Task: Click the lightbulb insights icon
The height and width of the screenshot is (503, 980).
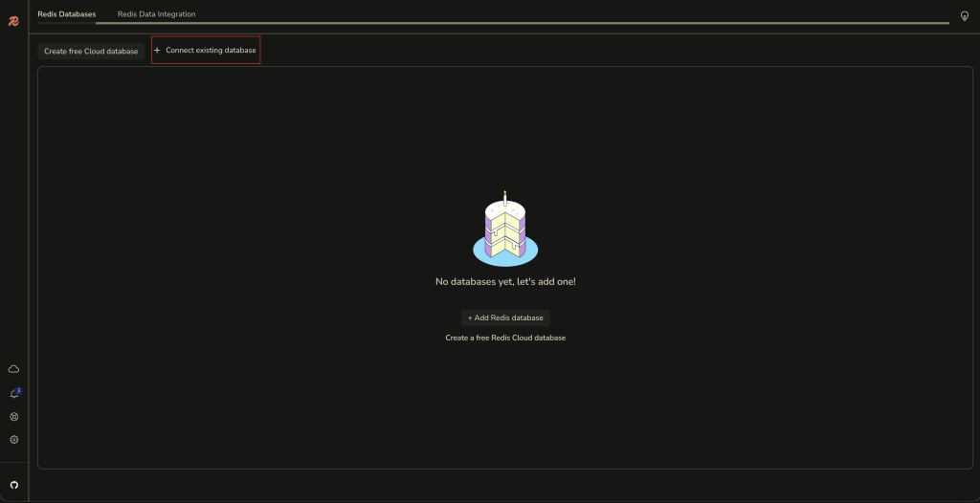Action: coord(965,16)
